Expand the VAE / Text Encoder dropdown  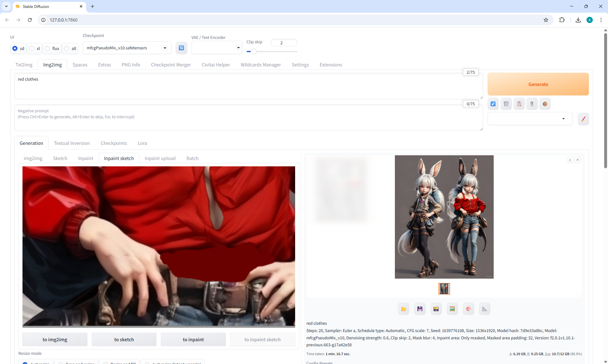pos(217,48)
